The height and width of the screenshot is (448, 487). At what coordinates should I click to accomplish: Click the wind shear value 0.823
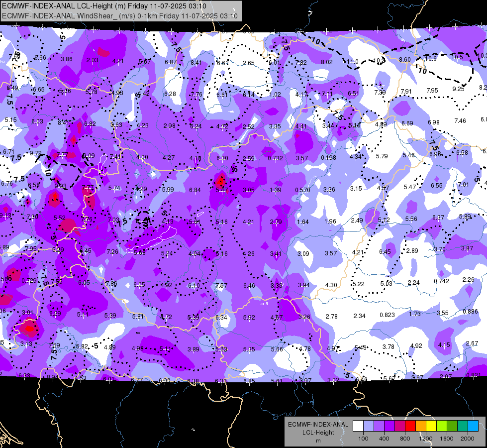tap(387, 315)
